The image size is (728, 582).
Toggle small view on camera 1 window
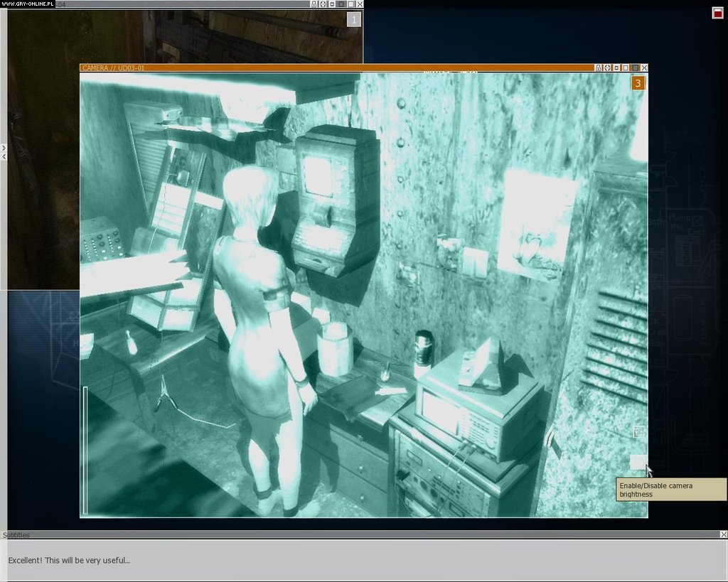click(332, 5)
